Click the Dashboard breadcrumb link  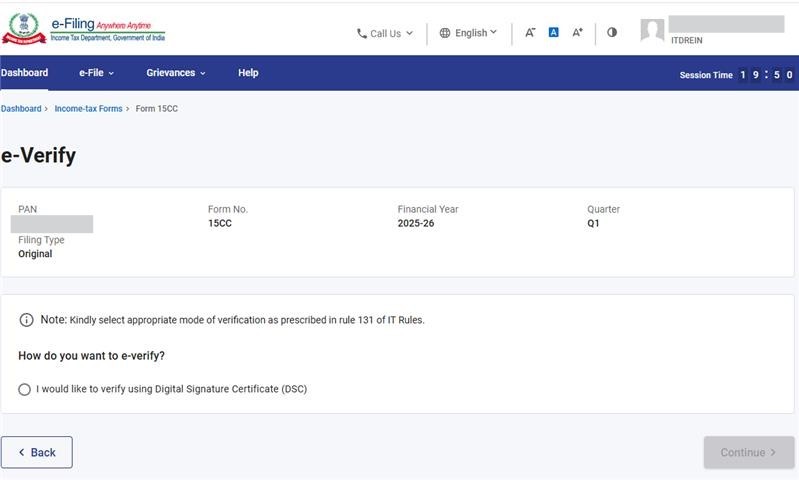click(21, 108)
